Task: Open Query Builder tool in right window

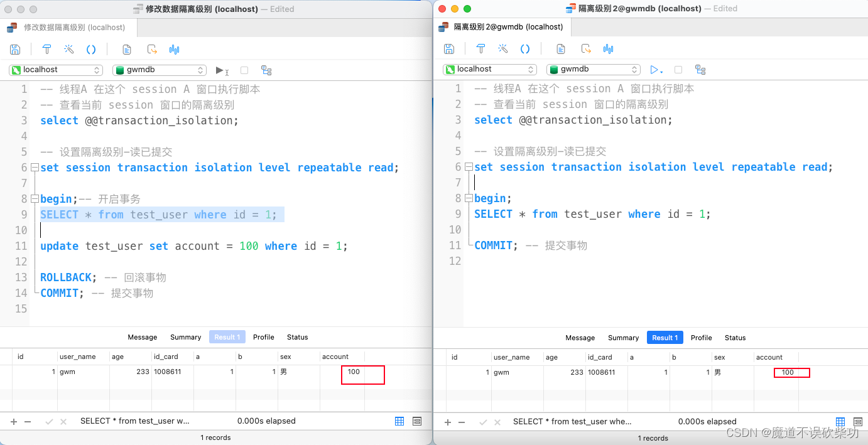Action: click(x=480, y=49)
